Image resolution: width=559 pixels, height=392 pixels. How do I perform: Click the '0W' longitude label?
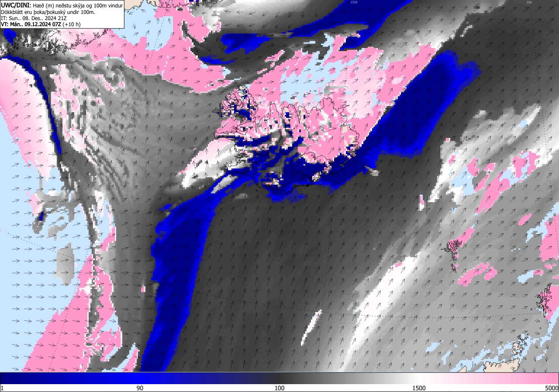point(529,2)
